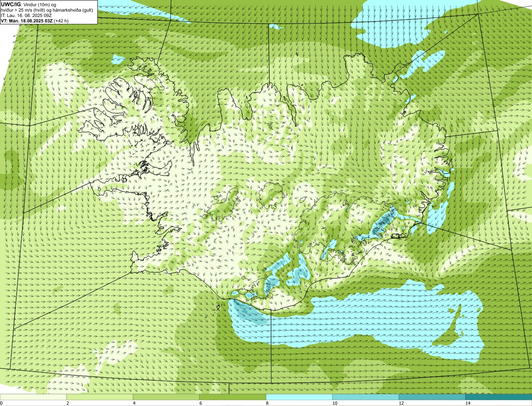The width and height of the screenshot is (532, 406).
Task: Click the 8–10 m/s pale cyan swatch
Action: 299,397
